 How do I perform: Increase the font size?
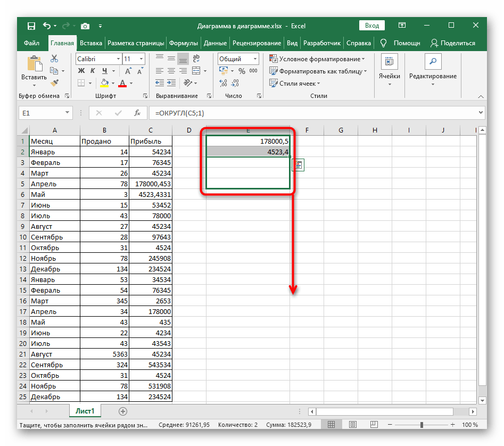(128, 71)
